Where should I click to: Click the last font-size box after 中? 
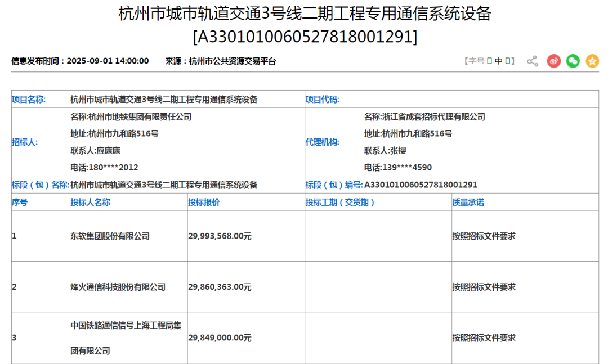point(508,61)
